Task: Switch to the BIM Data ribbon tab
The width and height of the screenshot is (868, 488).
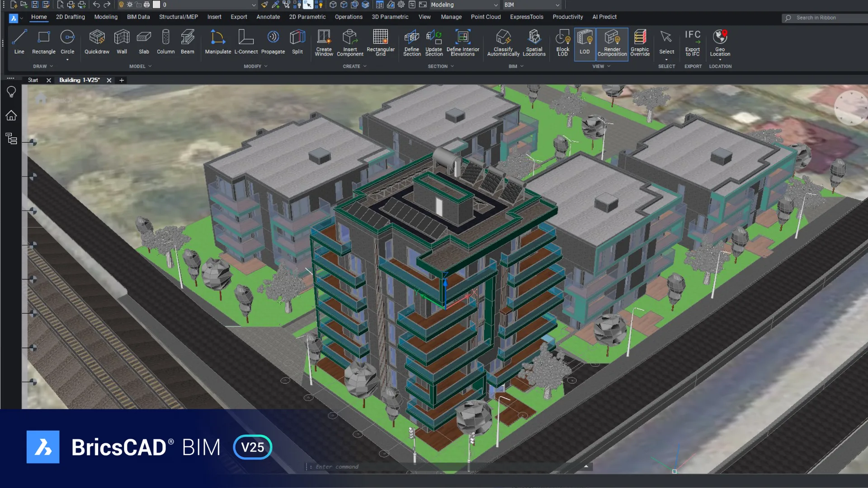Action: [x=138, y=17]
